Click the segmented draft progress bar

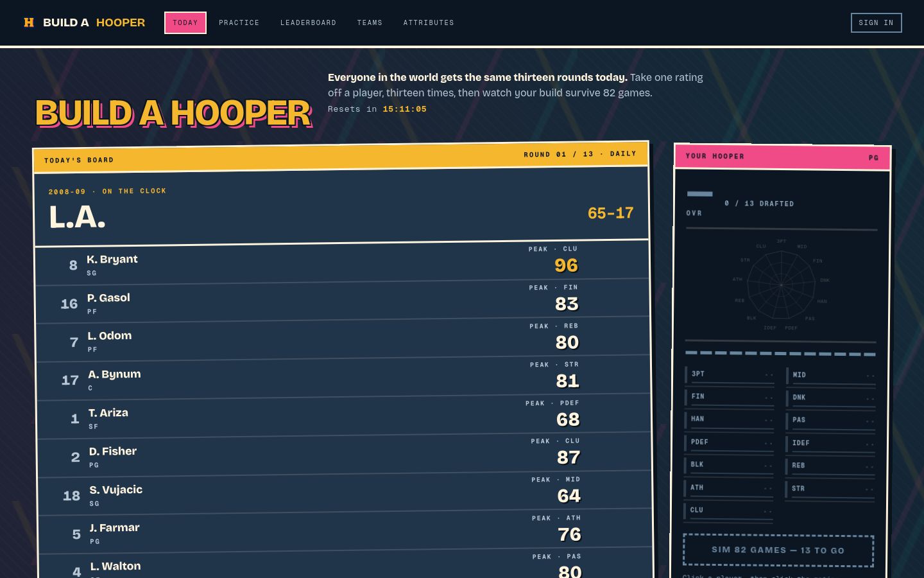point(780,353)
